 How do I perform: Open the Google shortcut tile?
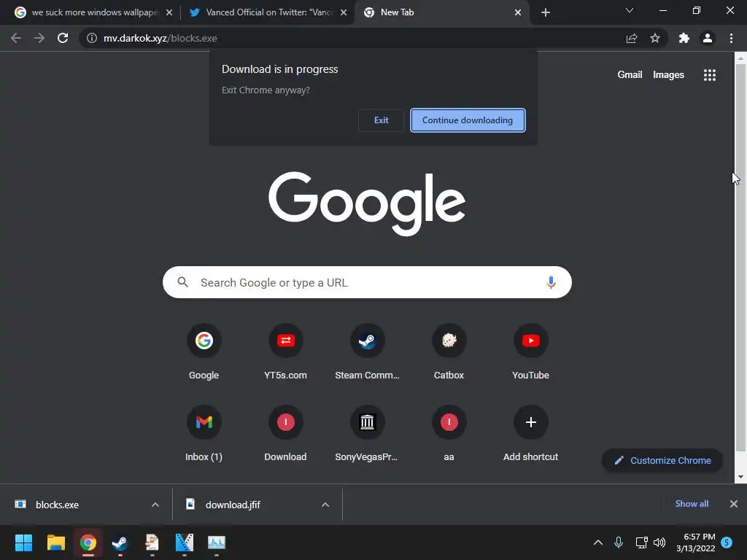click(204, 352)
